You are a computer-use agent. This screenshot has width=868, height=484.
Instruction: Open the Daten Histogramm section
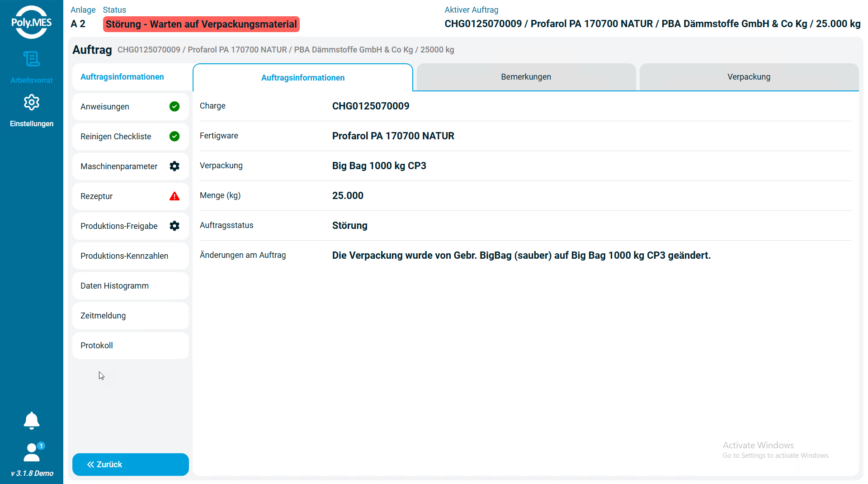click(131, 286)
